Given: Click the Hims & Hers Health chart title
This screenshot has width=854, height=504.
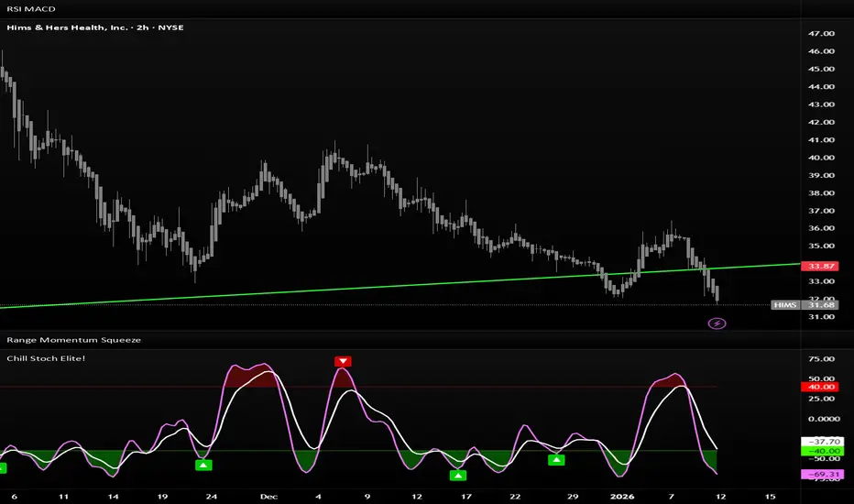Looking at the screenshot, I should pyautogui.click(x=94, y=27).
